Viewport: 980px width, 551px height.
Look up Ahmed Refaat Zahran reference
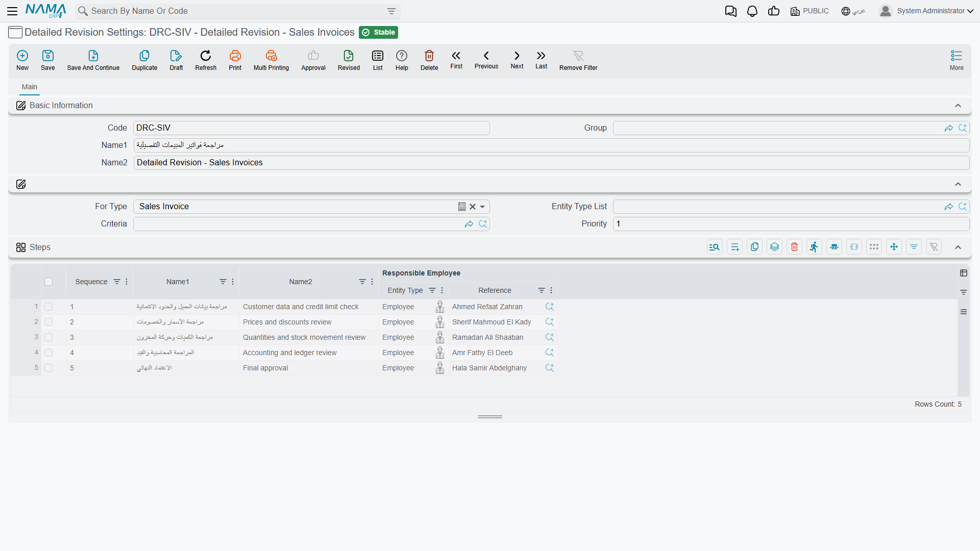550,307
